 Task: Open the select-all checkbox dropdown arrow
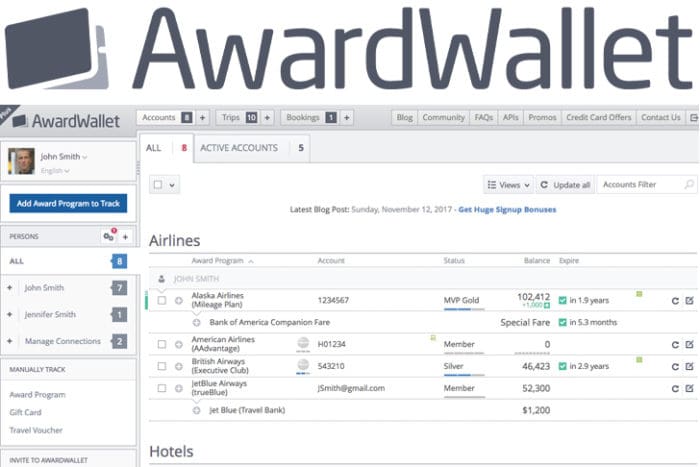coord(172,185)
